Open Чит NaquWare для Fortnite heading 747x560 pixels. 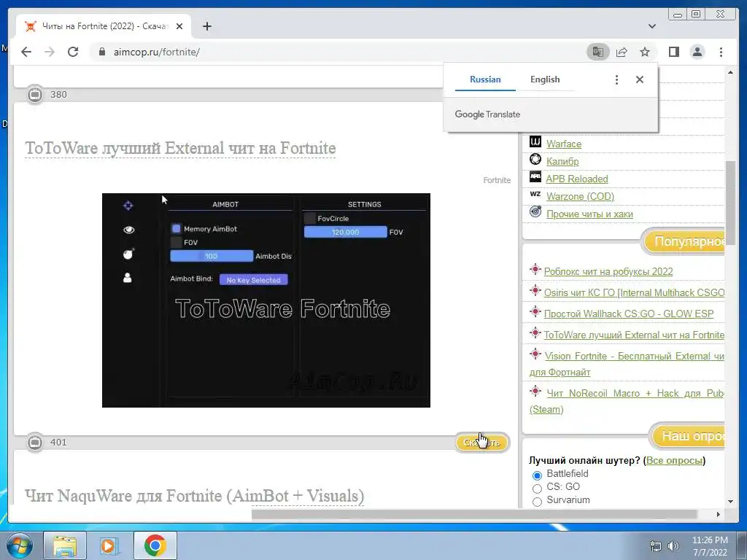click(x=194, y=496)
